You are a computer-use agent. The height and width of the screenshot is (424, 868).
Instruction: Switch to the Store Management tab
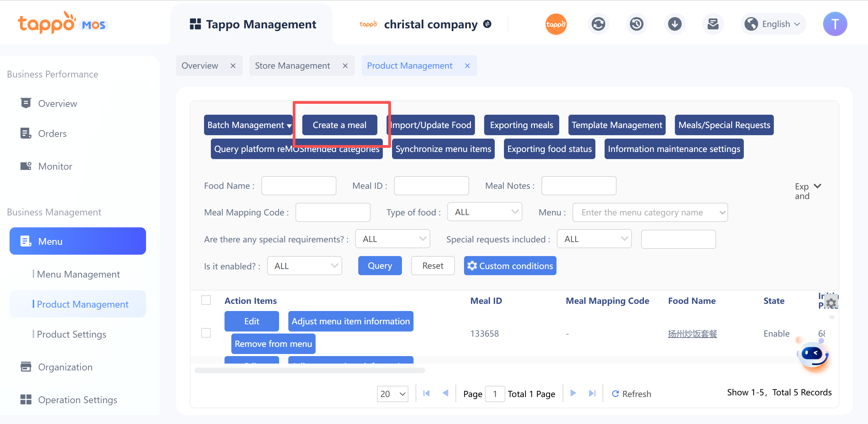[292, 66]
